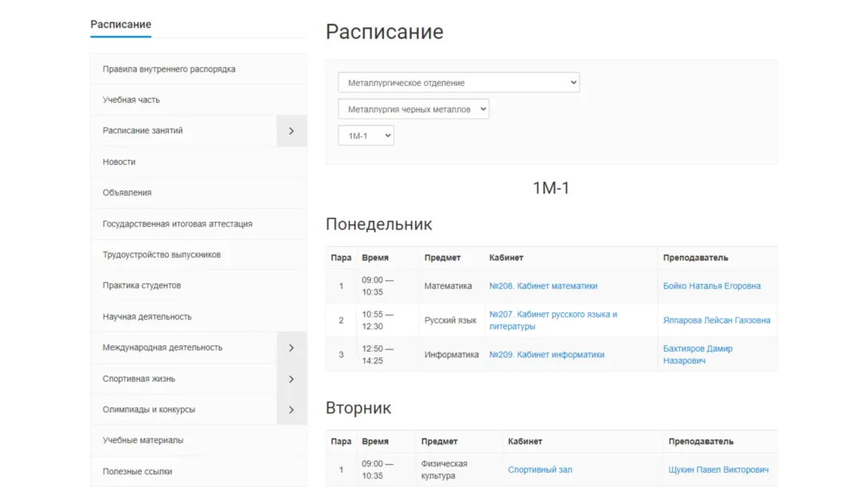Click the Вторник heading
This screenshot has height=487, width=868.
click(358, 408)
